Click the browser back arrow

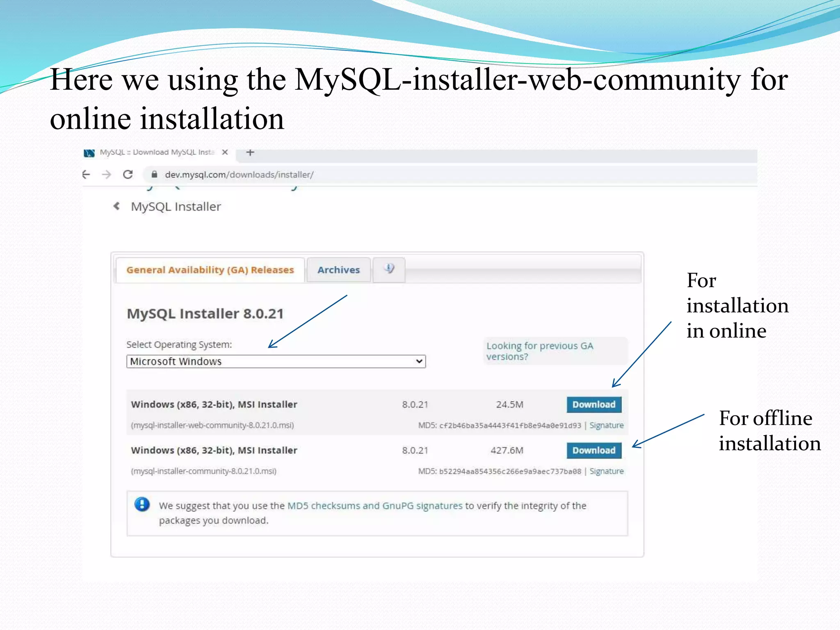point(86,174)
